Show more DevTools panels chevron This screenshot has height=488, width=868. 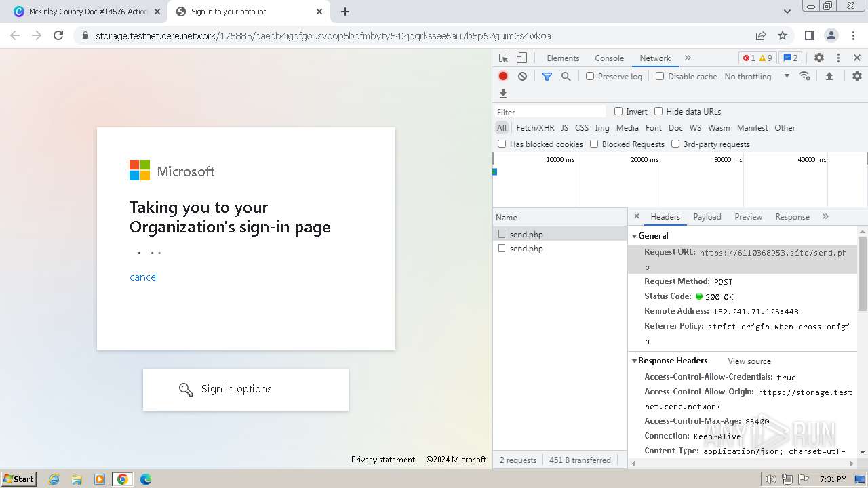[688, 58]
